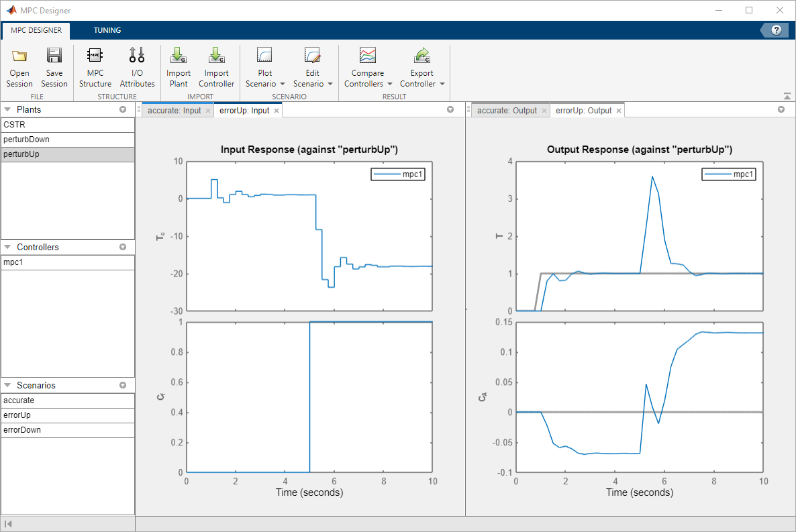The width and height of the screenshot is (796, 532).
Task: Select the perturbDown plant
Action: (x=68, y=140)
